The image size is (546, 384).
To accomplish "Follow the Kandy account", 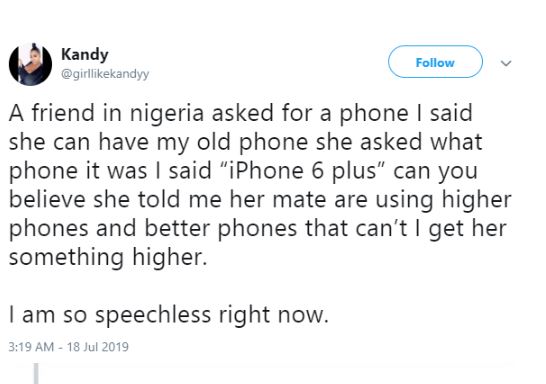I will click(435, 62).
